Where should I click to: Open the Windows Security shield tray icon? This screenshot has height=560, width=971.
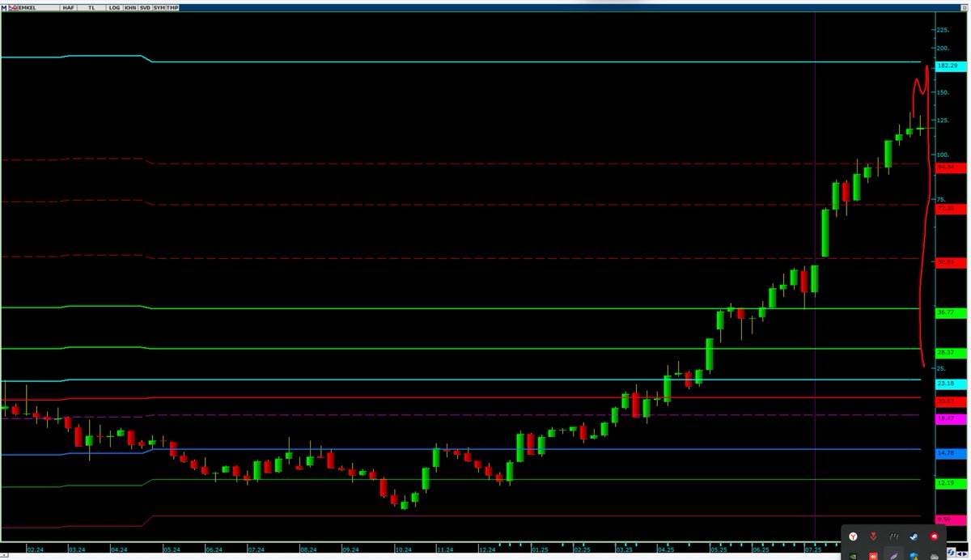(x=914, y=555)
